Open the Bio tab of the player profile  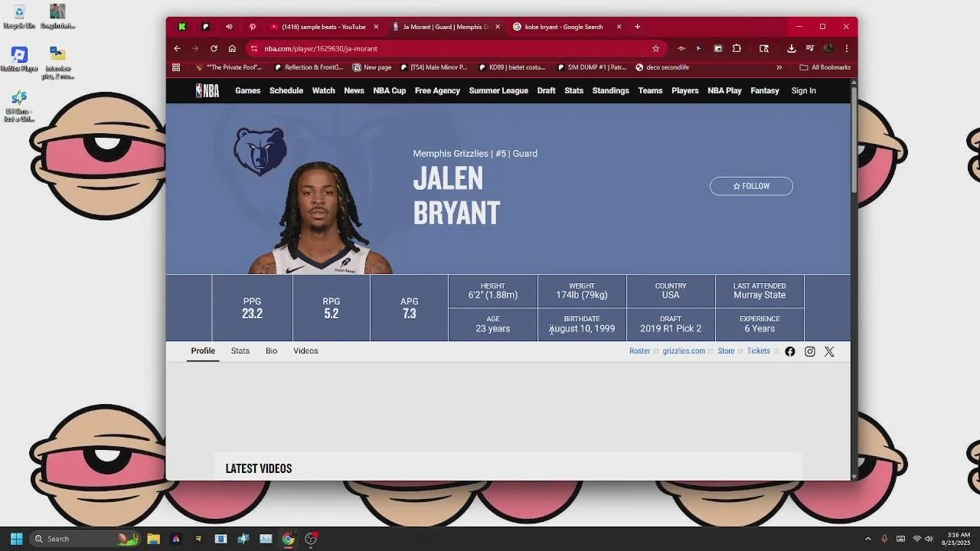(x=271, y=350)
